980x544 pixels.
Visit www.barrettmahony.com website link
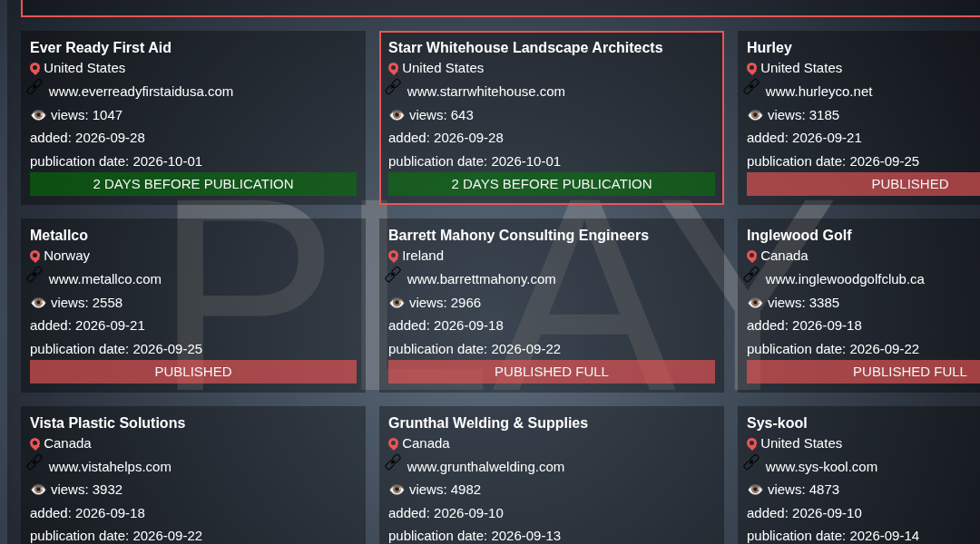(x=481, y=279)
